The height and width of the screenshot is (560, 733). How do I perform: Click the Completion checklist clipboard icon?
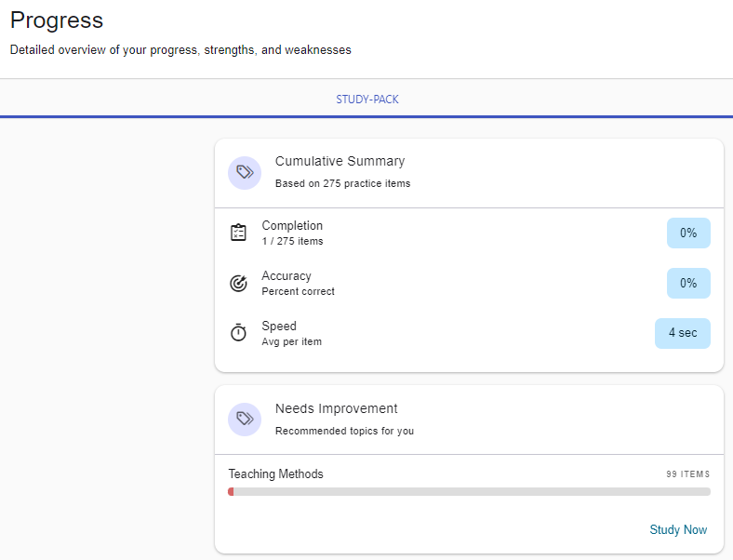pyautogui.click(x=238, y=233)
